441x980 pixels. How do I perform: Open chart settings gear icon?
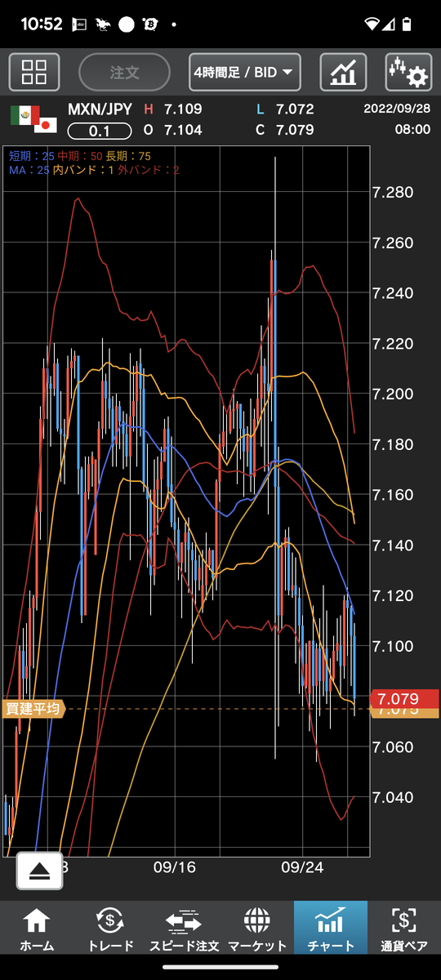408,72
